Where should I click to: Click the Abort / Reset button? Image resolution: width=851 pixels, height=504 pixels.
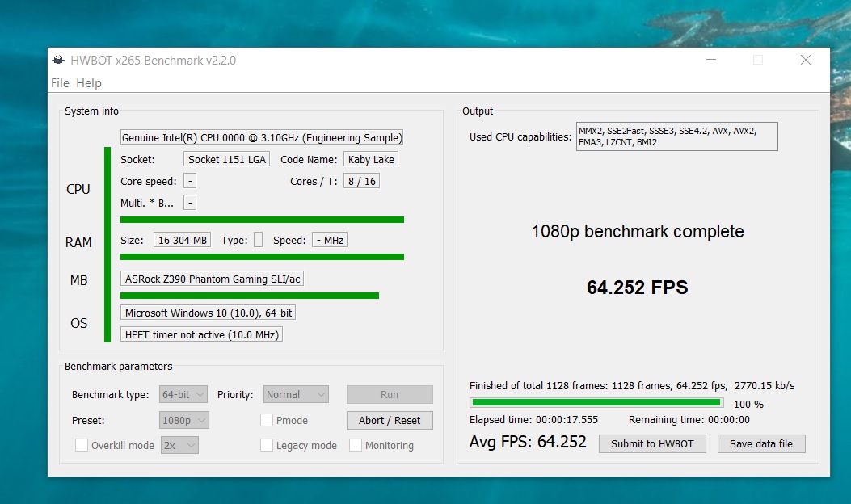click(x=390, y=421)
